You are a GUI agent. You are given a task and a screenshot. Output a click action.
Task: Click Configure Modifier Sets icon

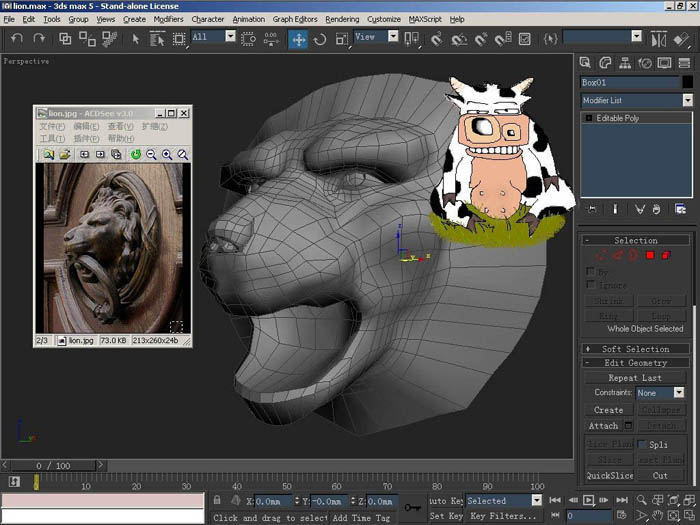[680, 209]
